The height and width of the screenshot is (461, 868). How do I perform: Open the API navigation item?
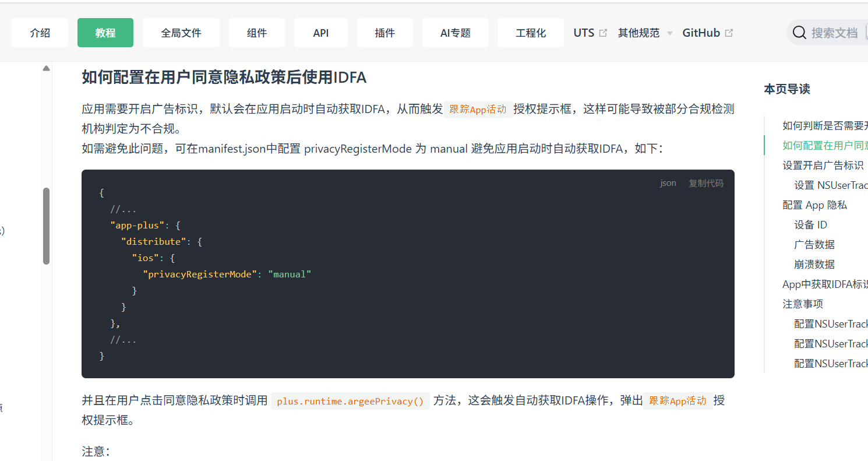321,33
